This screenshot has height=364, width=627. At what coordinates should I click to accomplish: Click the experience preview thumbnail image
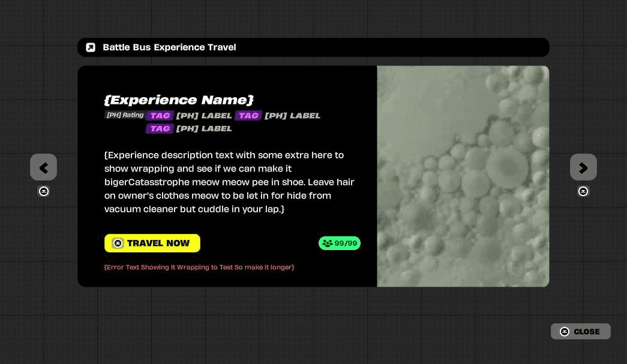(463, 176)
